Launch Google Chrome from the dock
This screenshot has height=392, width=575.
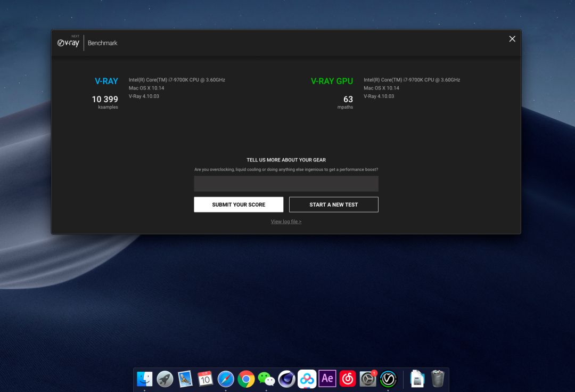tap(246, 379)
